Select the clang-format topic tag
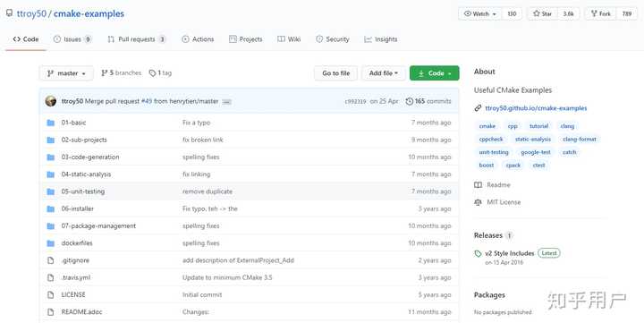The width and height of the screenshot is (644, 323). (579, 140)
